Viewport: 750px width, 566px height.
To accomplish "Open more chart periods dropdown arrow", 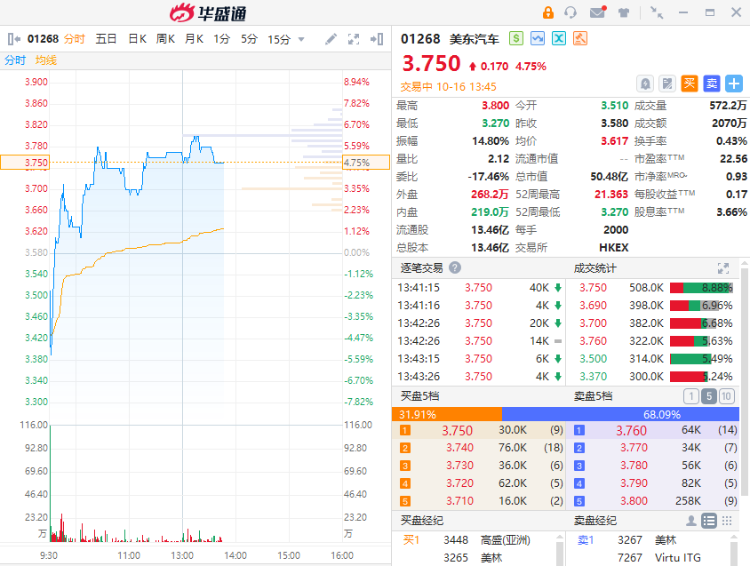I will (301, 39).
